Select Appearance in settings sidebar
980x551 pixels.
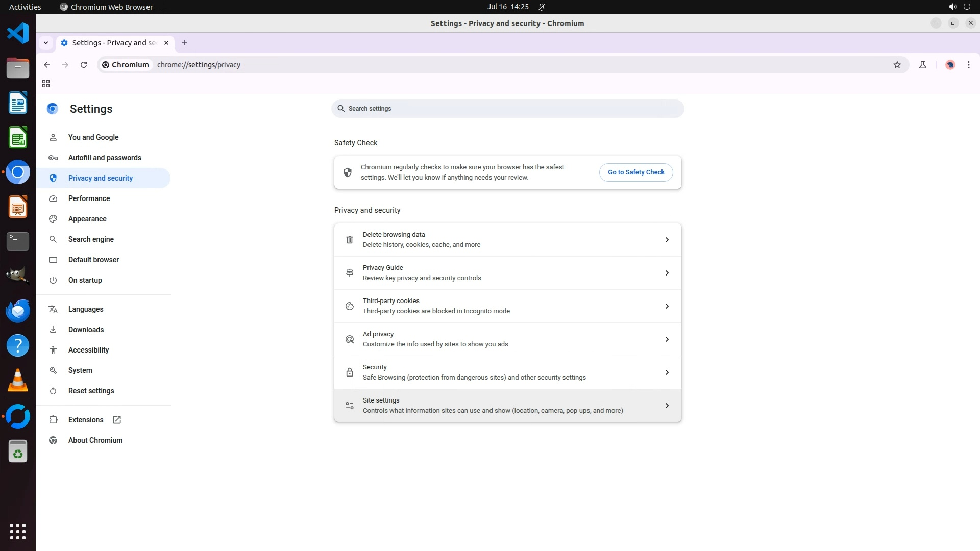point(87,219)
